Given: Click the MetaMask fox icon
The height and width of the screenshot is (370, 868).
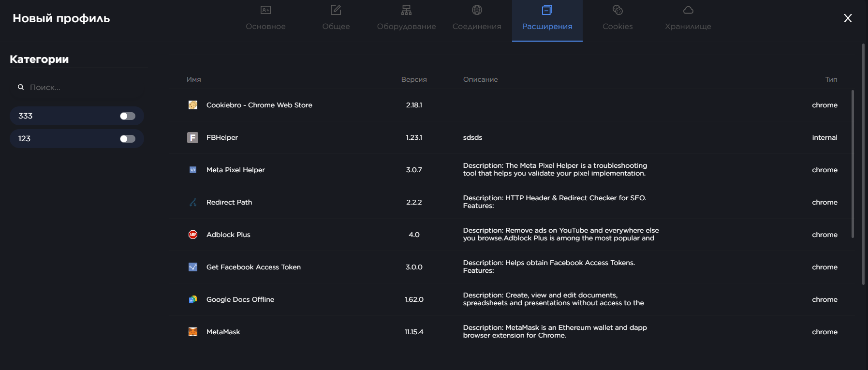Looking at the screenshot, I should pos(193,332).
